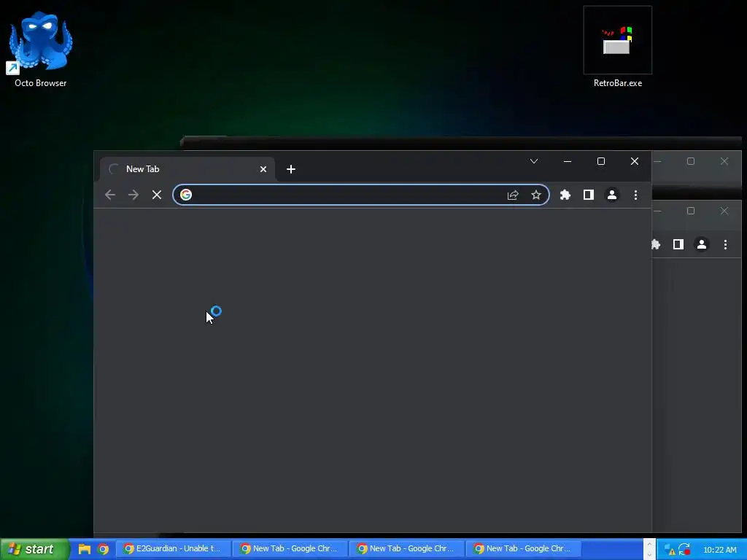Show the next taskbar row with down arrow
This screenshot has width=747, height=560.
click(x=649, y=554)
